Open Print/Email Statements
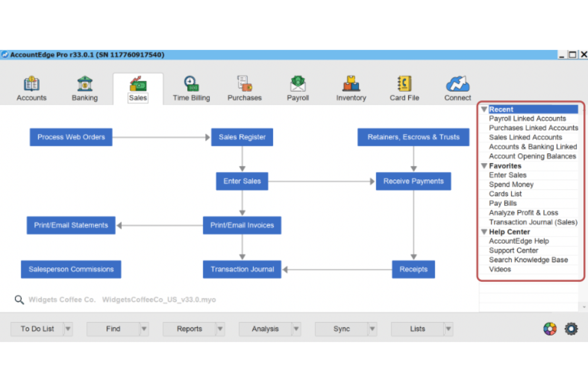Image resolution: width=588 pixels, height=392 pixels. [x=71, y=225]
